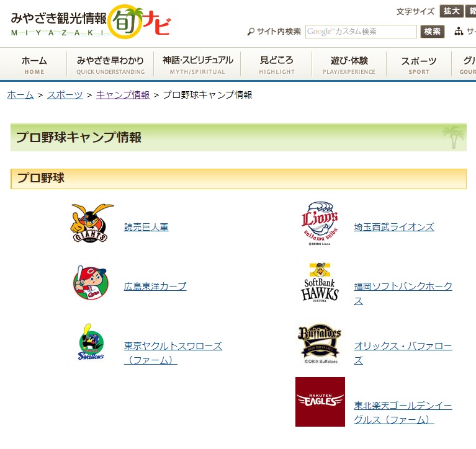Select the 神話・スピリチュアル navigation tab

point(197,64)
